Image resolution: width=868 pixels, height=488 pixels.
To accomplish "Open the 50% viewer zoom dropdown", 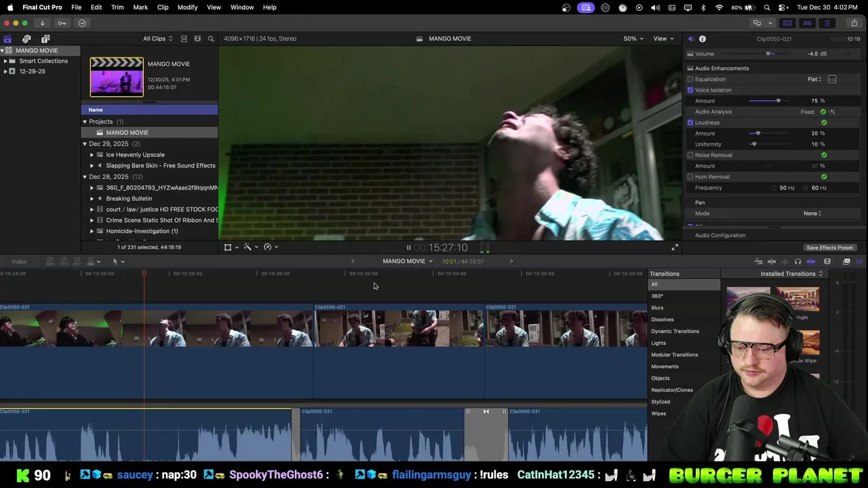I will tap(633, 39).
